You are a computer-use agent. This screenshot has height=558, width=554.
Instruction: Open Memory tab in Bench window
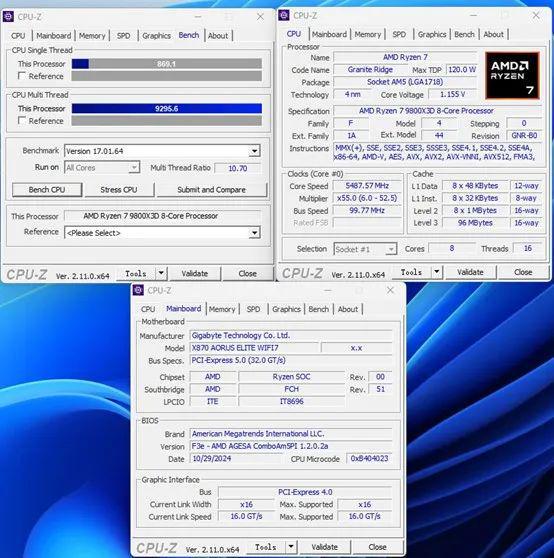tap(92, 36)
